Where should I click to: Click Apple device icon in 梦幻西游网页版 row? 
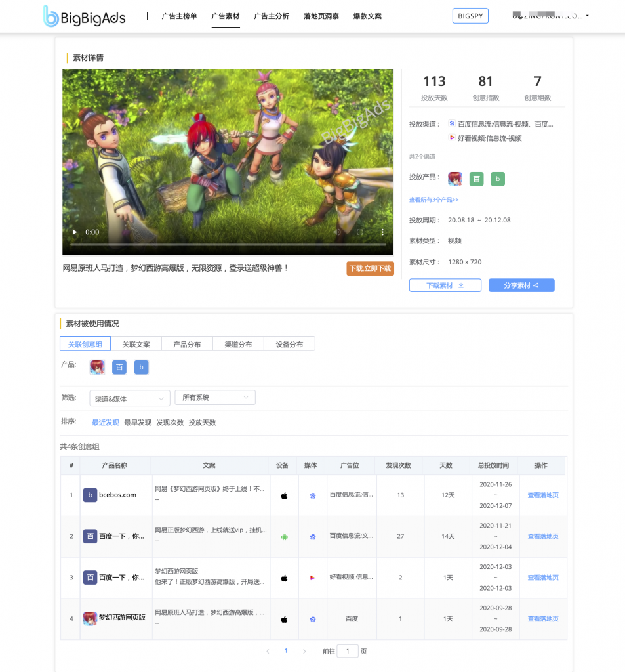(x=284, y=619)
